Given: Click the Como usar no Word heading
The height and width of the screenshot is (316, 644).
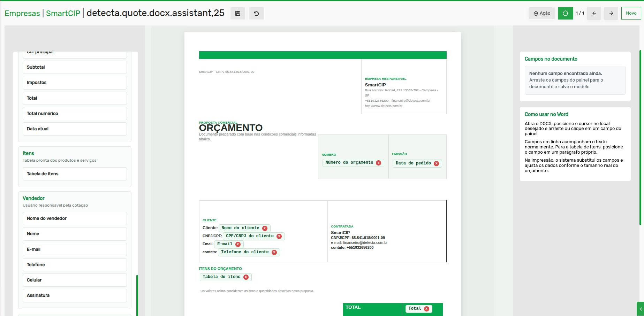Looking at the screenshot, I should (546, 114).
